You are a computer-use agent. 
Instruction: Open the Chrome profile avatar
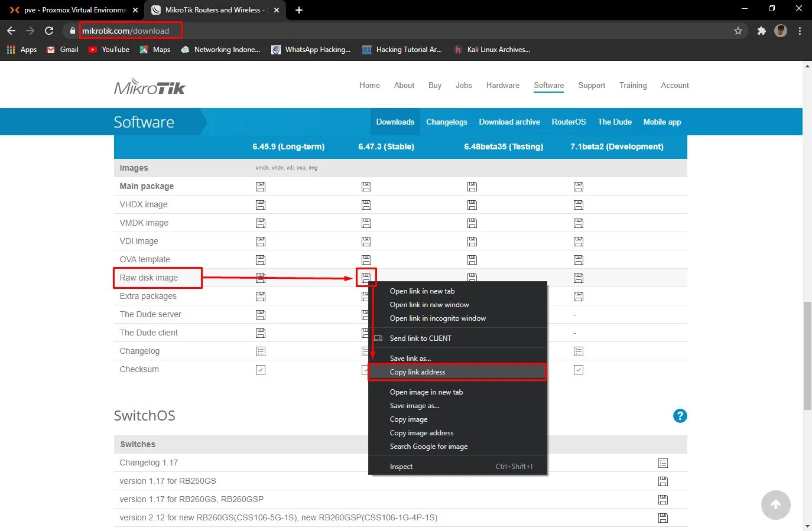(781, 31)
